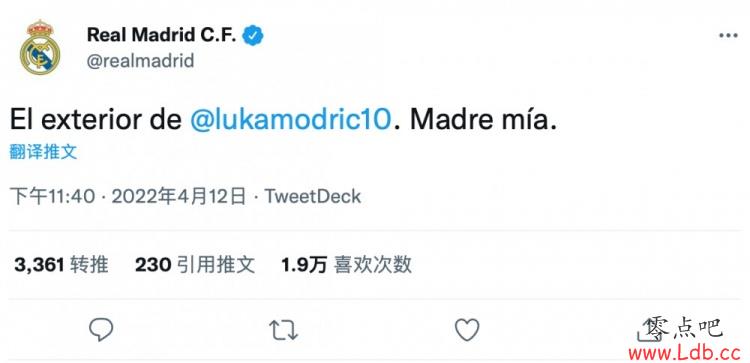
Task: Like the tweet with the heart icon
Action: coord(467,330)
